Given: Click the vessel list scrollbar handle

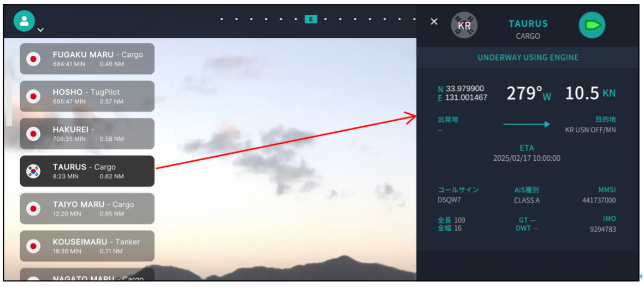Looking at the screenshot, I should coord(9,101).
